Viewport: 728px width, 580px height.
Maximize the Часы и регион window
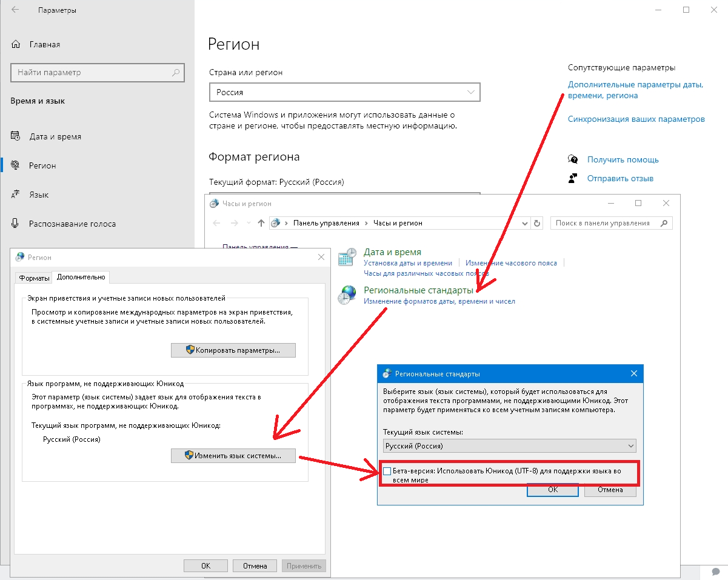[x=638, y=204]
